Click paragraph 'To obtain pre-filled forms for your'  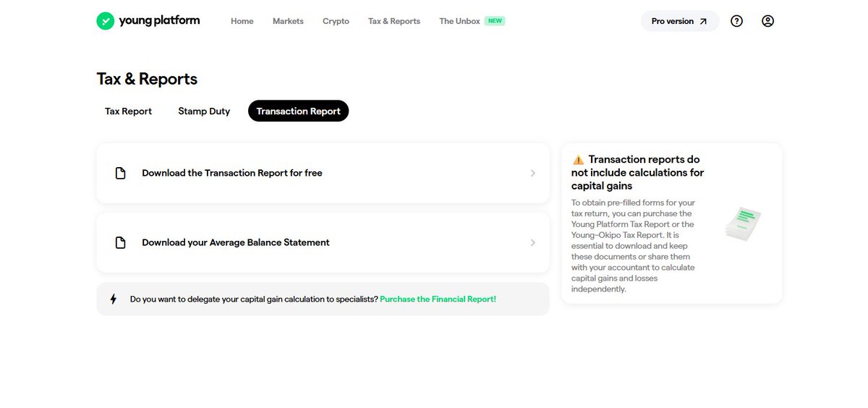tap(634, 246)
